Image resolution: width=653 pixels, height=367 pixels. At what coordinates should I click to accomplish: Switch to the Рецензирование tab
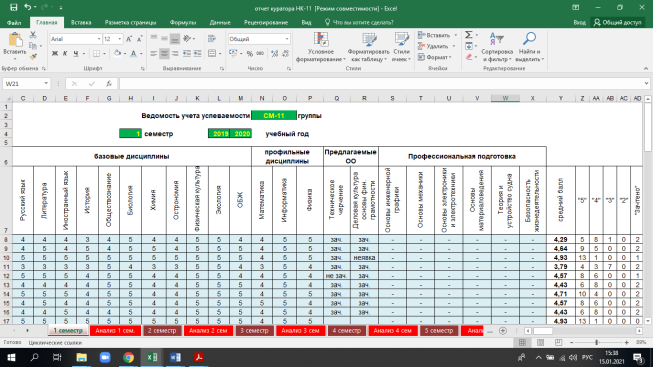coord(266,22)
